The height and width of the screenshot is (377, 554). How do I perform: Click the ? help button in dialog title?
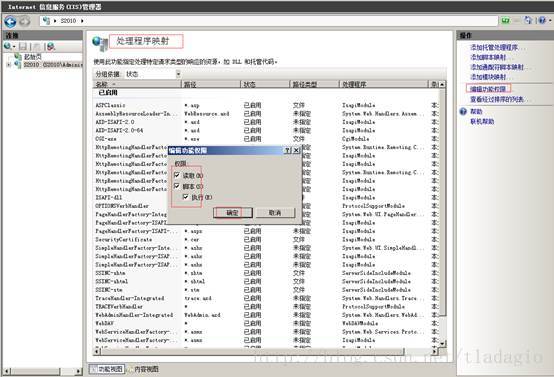288,151
